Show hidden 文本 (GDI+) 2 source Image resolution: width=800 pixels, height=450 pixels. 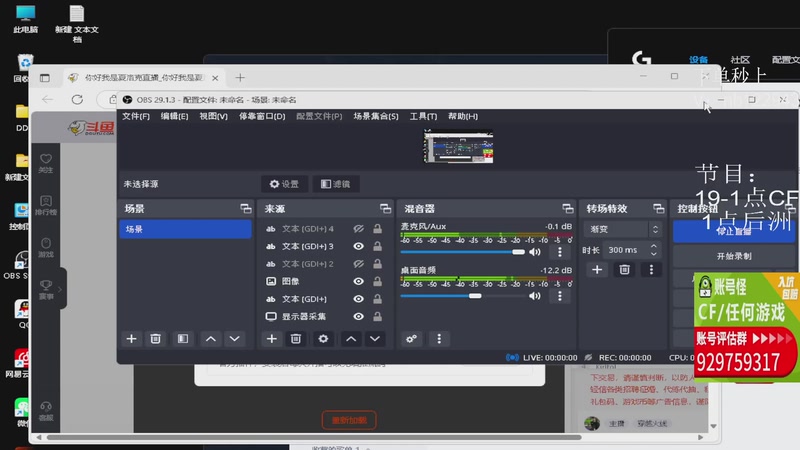click(359, 264)
